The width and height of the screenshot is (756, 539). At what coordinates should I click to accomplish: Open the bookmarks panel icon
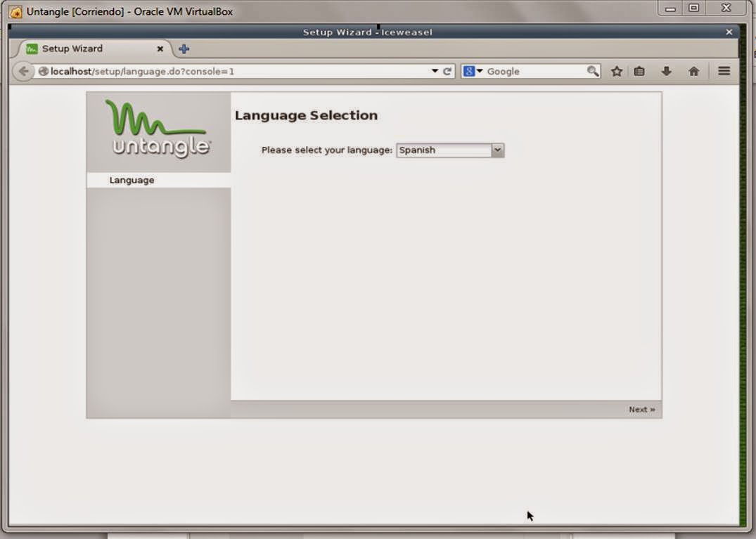point(639,71)
